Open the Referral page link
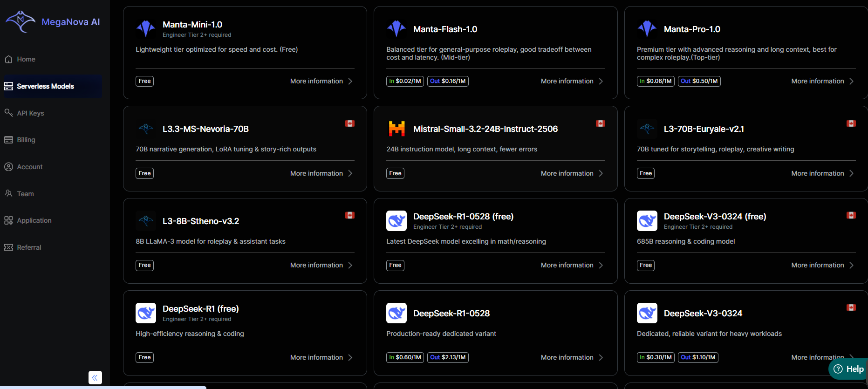Image resolution: width=868 pixels, height=389 pixels. tap(29, 247)
